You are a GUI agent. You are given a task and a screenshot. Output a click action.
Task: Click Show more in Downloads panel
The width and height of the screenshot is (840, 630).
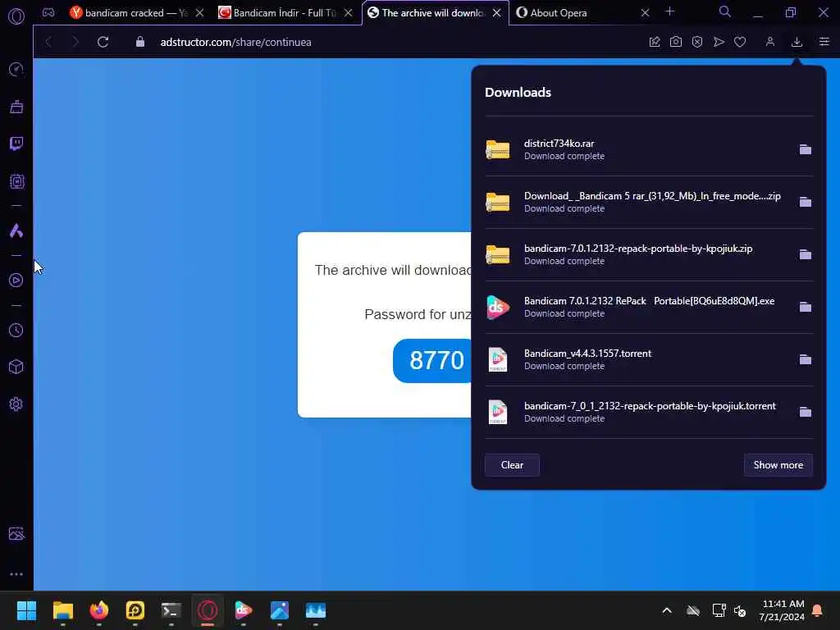[778, 465]
